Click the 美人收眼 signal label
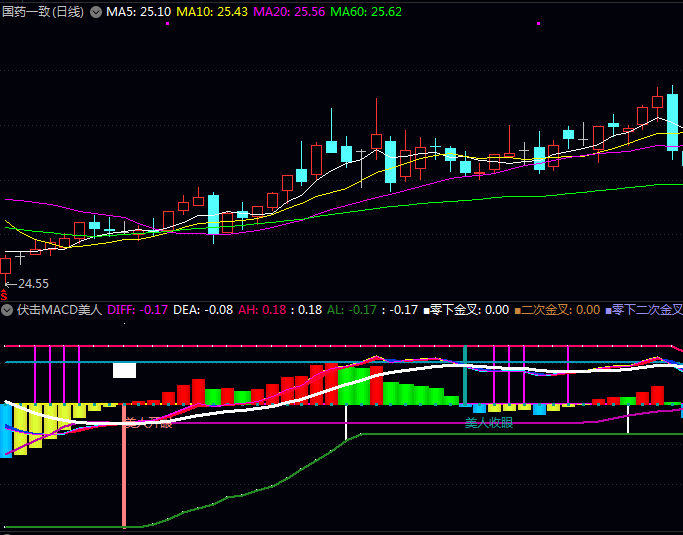This screenshot has height=535, width=683. tap(489, 423)
